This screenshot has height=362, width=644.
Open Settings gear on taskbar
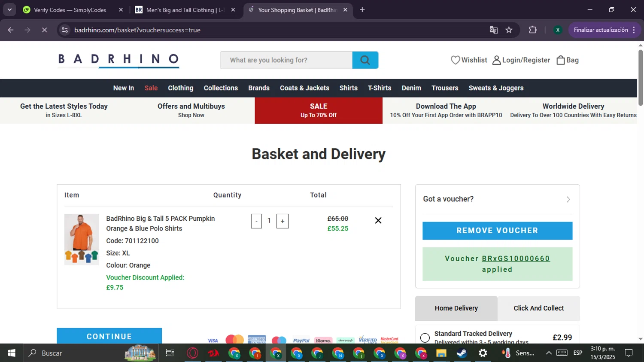[x=483, y=353]
